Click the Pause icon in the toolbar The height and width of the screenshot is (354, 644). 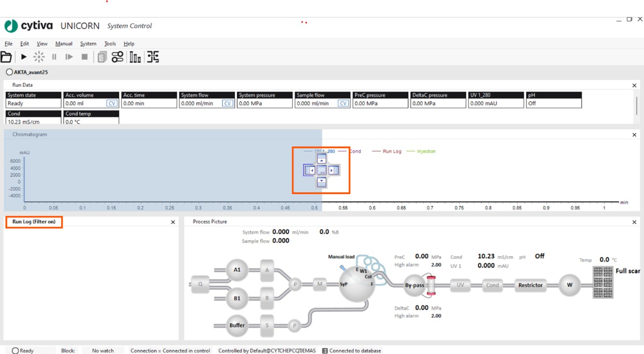coord(54,57)
